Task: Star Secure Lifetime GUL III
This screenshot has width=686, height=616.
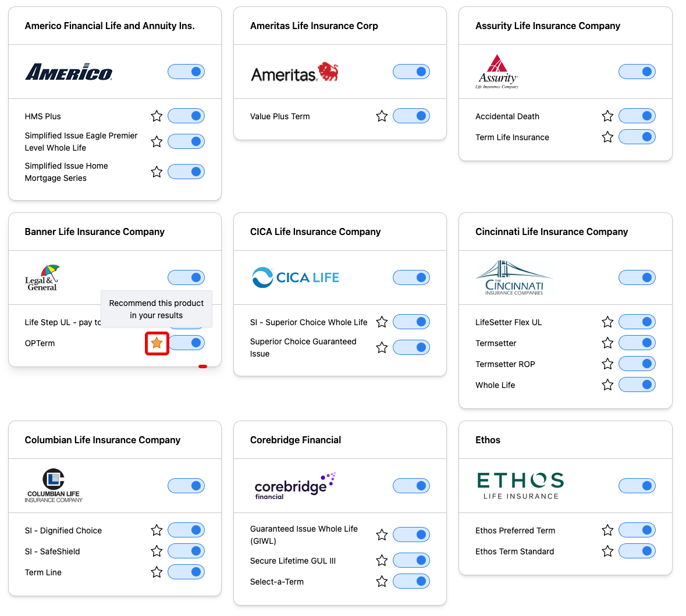Action: [x=382, y=560]
